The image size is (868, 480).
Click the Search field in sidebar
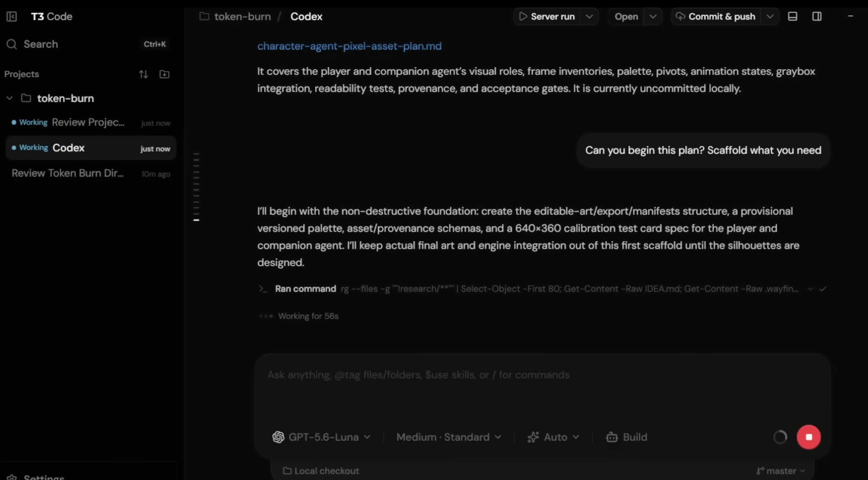click(88, 44)
